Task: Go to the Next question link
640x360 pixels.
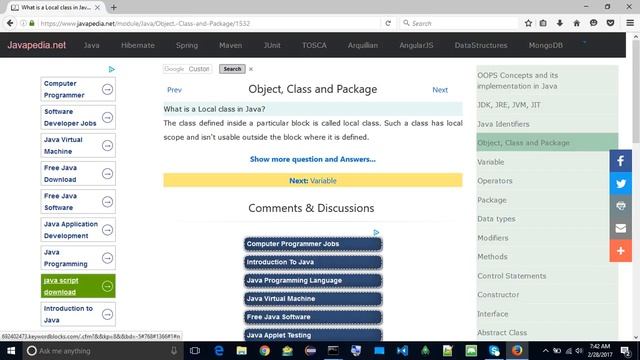Action: coord(440,90)
